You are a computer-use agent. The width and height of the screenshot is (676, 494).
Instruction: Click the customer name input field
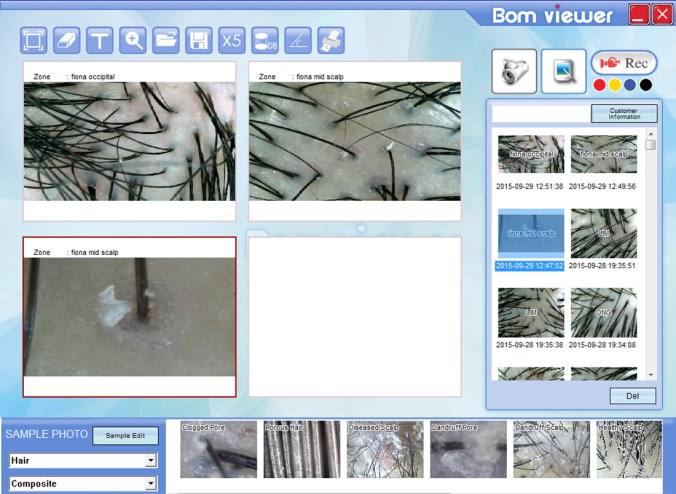(x=541, y=114)
